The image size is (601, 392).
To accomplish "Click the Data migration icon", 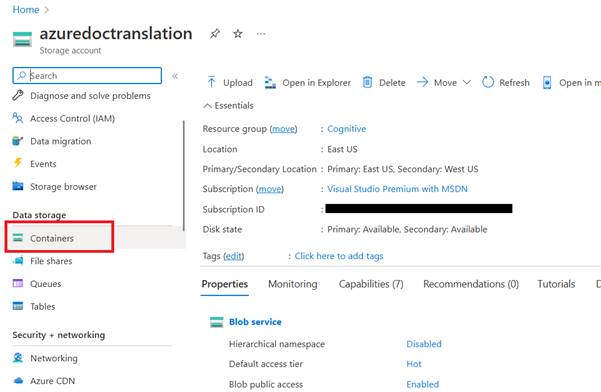I will [x=18, y=141].
